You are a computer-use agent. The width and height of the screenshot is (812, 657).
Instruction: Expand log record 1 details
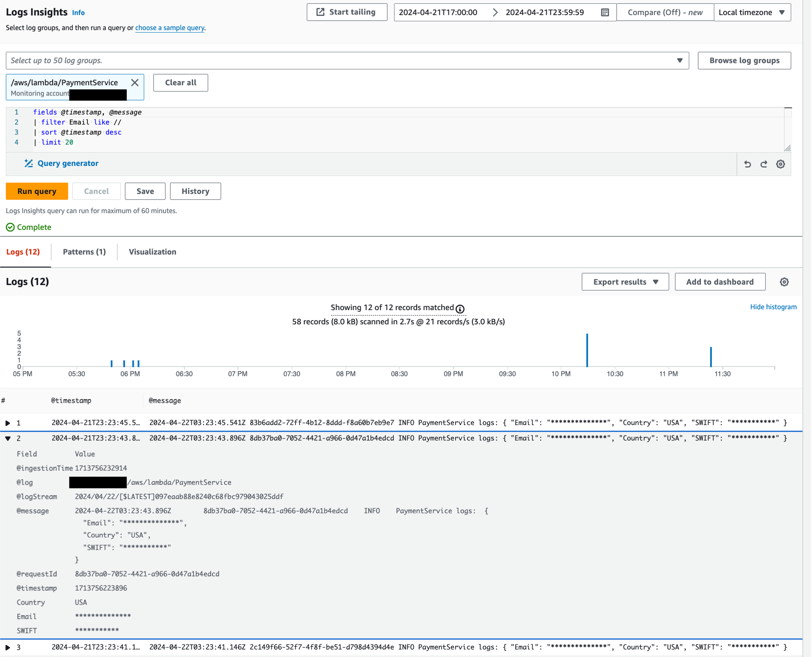tap(8, 423)
